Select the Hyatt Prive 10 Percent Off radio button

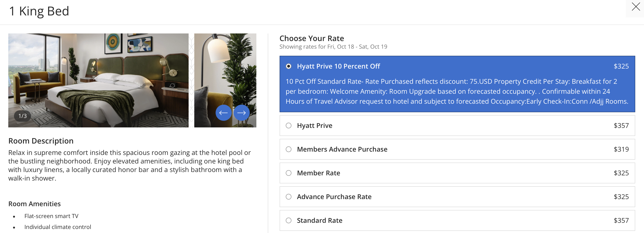pos(289,66)
